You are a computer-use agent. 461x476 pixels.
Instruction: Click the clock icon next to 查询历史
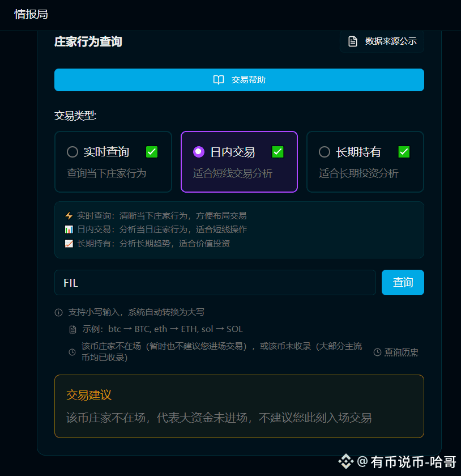click(377, 352)
